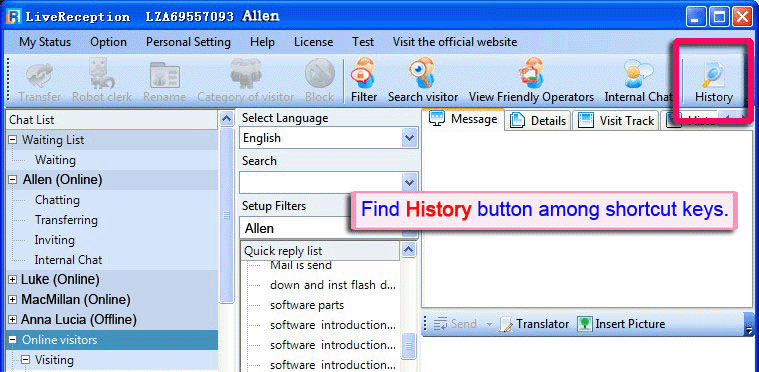Collapse the Waiting List node
This screenshot has width=759, height=372.
13,140
